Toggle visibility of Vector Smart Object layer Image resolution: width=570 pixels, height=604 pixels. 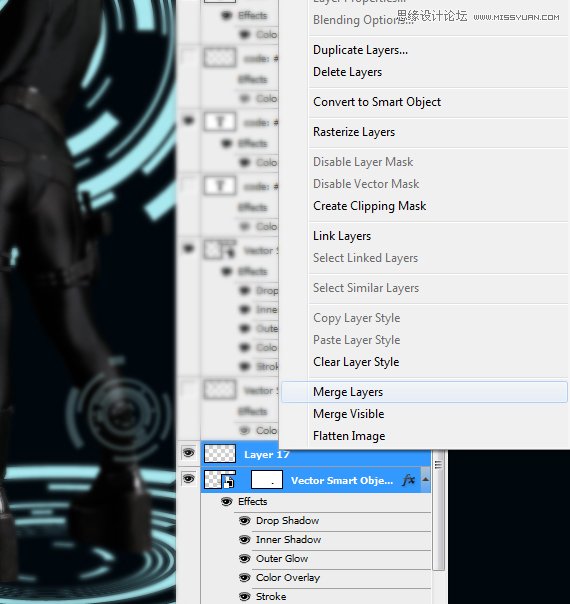coord(188,479)
